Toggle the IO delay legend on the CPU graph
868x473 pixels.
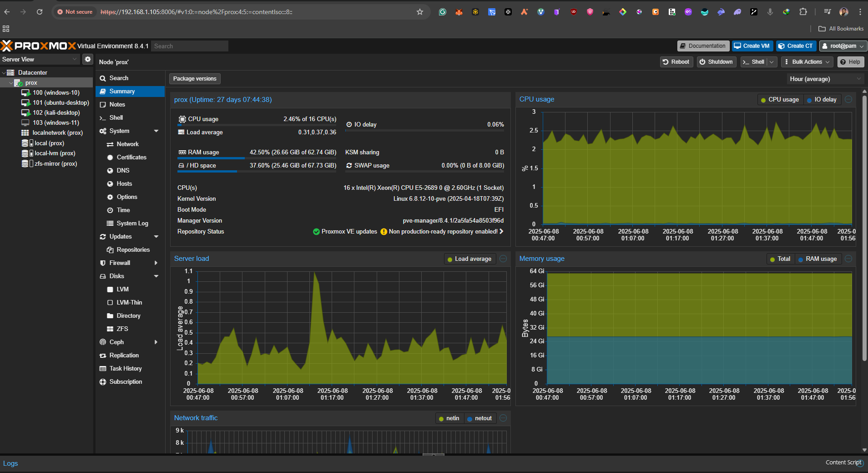point(822,99)
